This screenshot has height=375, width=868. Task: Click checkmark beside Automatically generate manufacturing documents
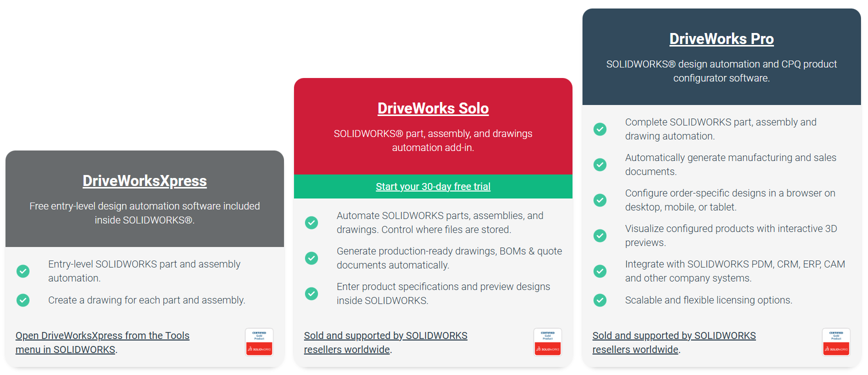600,164
